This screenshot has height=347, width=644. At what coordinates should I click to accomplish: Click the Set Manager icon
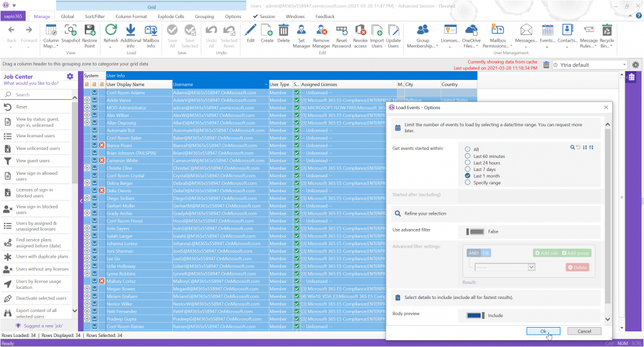[x=301, y=31]
